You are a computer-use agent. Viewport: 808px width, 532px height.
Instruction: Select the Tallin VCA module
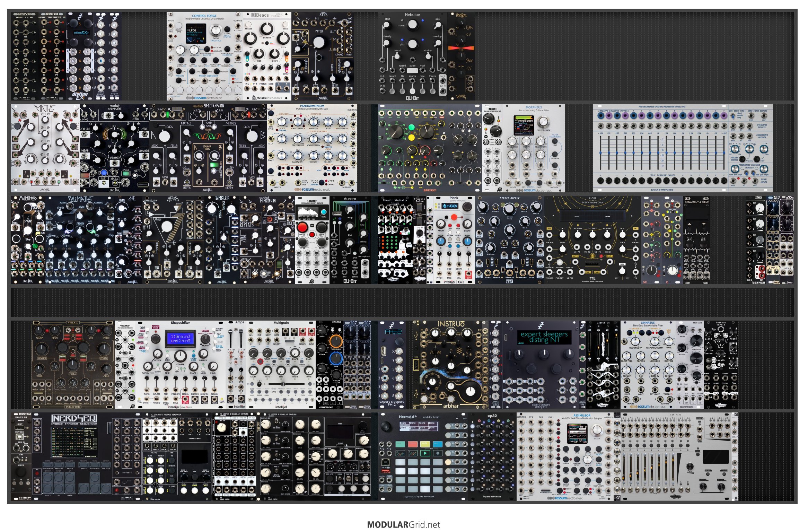pos(492,148)
